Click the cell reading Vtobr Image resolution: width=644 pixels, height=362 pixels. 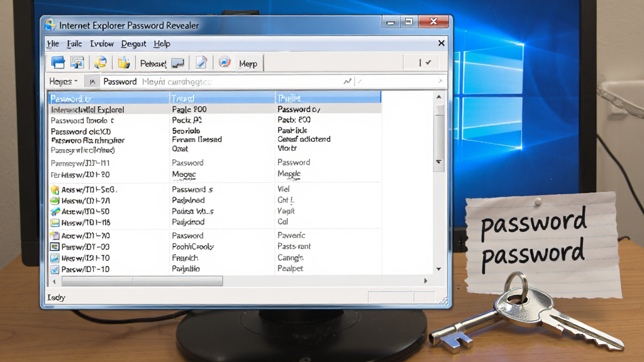(x=287, y=148)
